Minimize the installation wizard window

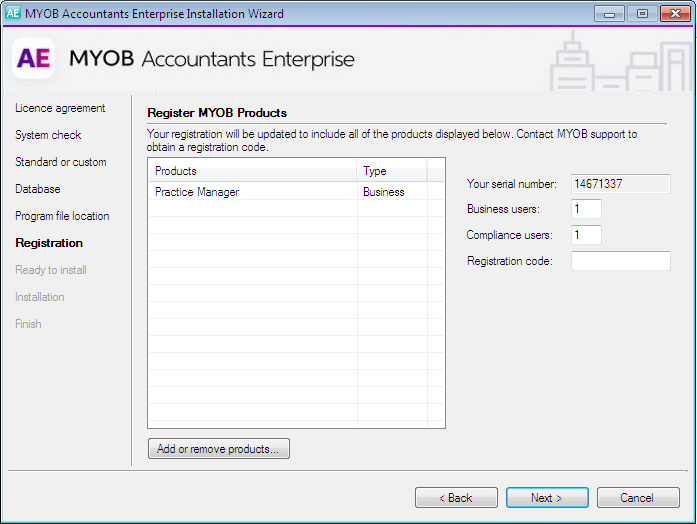(x=610, y=14)
